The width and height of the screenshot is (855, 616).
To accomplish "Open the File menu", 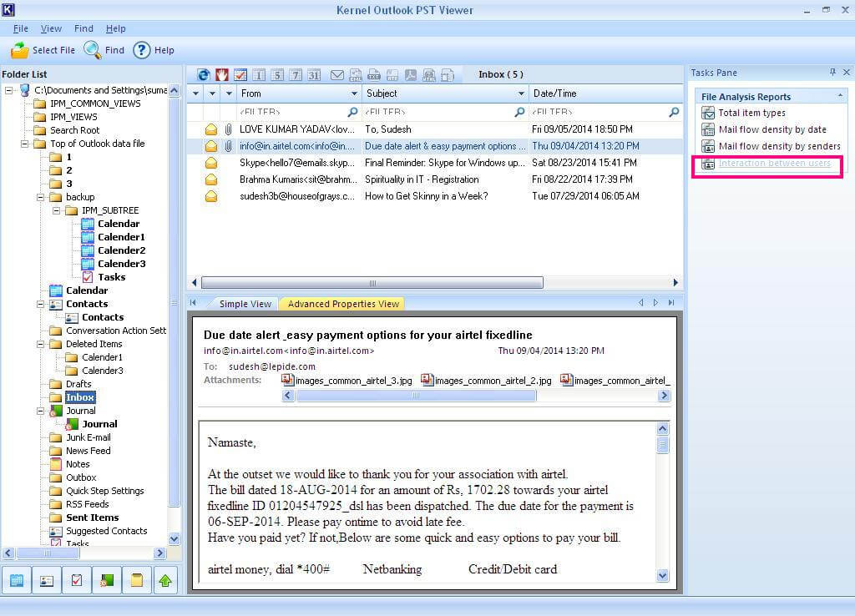I will tap(21, 28).
